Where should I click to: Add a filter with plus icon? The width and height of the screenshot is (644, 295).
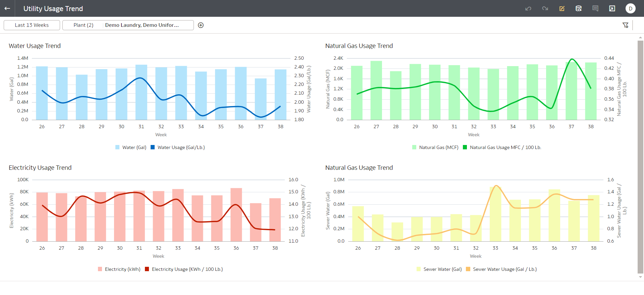pos(201,25)
